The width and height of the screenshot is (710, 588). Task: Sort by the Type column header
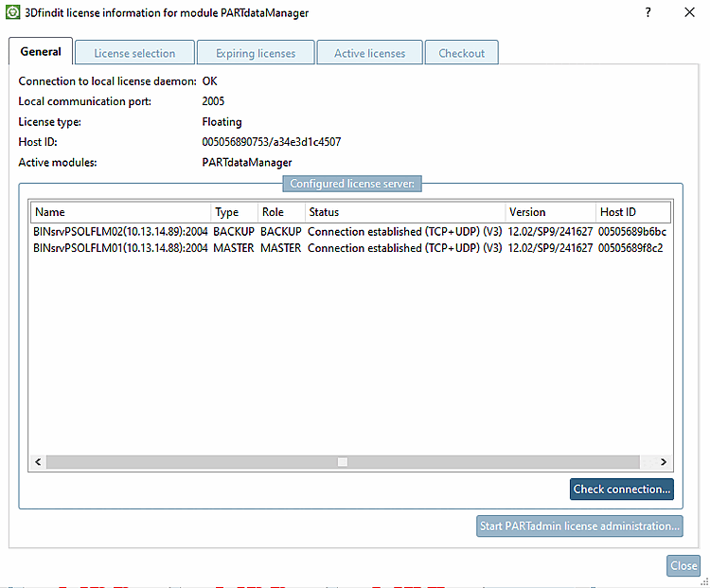[x=234, y=212]
